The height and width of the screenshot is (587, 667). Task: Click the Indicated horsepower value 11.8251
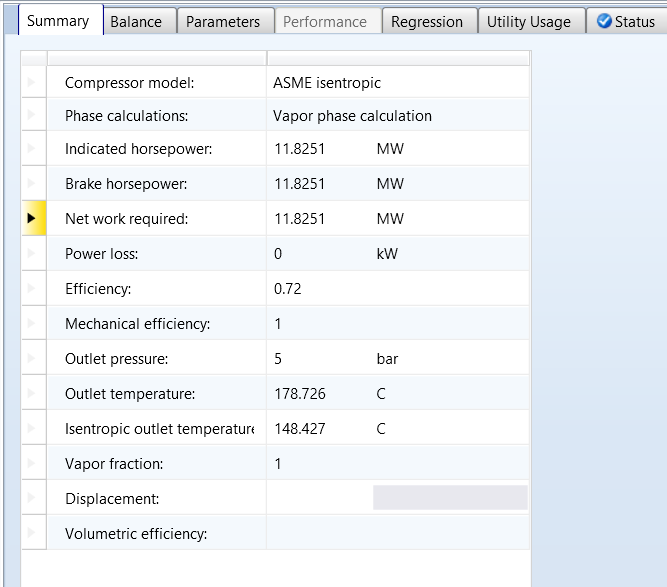299,149
